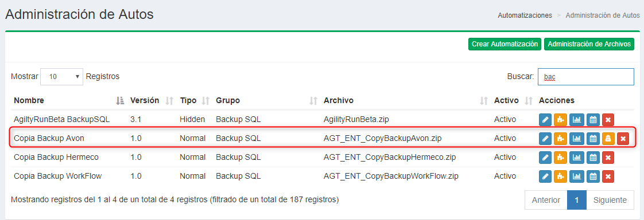Delete the Copia Backup Avon row
This screenshot has width=644, height=220.
(x=623, y=139)
